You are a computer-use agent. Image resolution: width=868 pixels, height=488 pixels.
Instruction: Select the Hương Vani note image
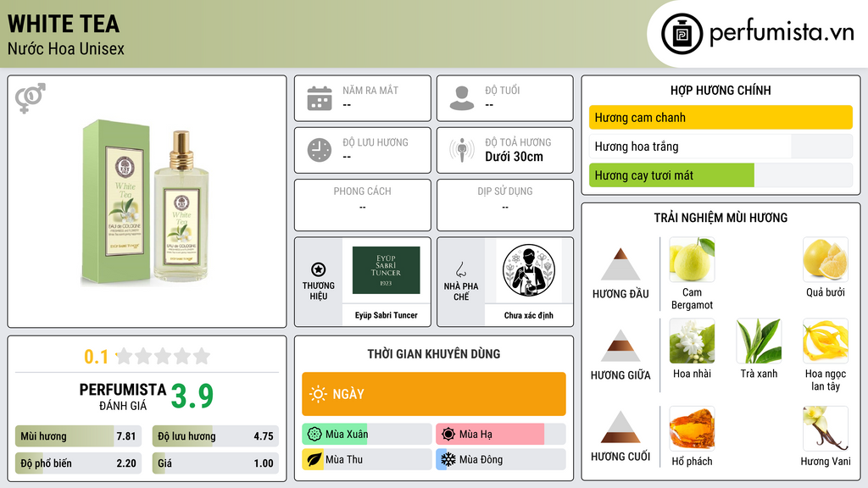[x=826, y=428]
